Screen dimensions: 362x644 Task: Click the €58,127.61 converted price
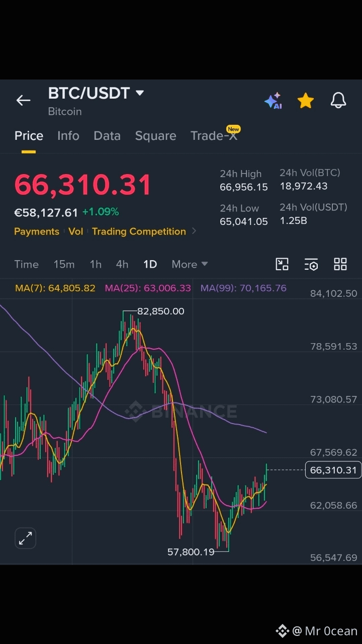(x=46, y=212)
